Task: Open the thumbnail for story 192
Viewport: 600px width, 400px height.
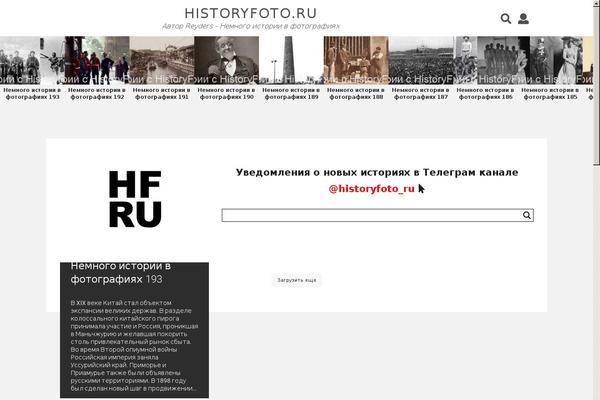Action: click(x=97, y=60)
